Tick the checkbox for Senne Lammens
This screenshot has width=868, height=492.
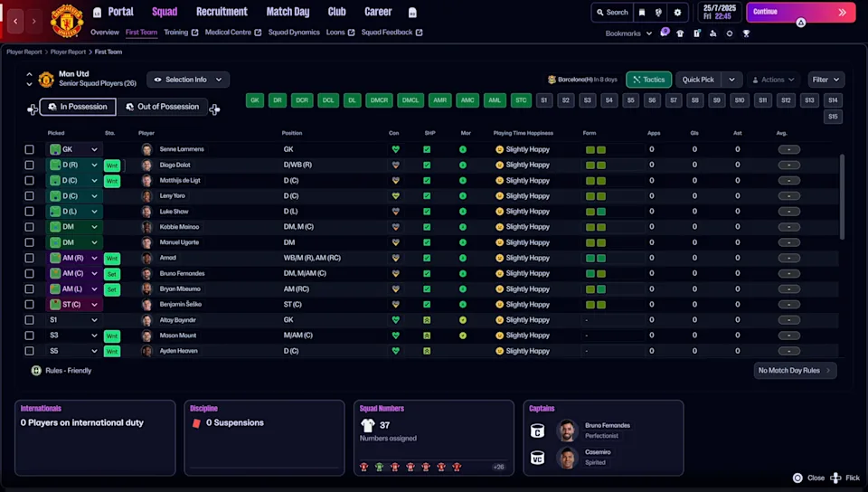click(x=29, y=149)
